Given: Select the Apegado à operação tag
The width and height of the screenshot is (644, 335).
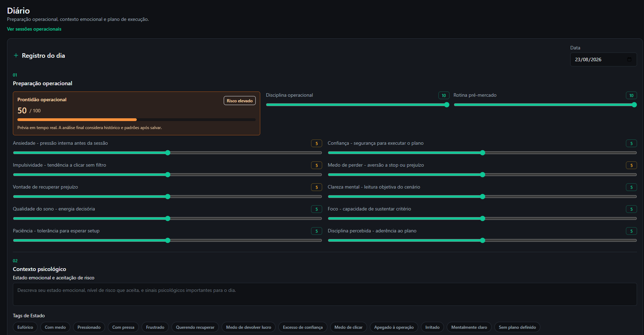Looking at the screenshot, I should [x=394, y=327].
